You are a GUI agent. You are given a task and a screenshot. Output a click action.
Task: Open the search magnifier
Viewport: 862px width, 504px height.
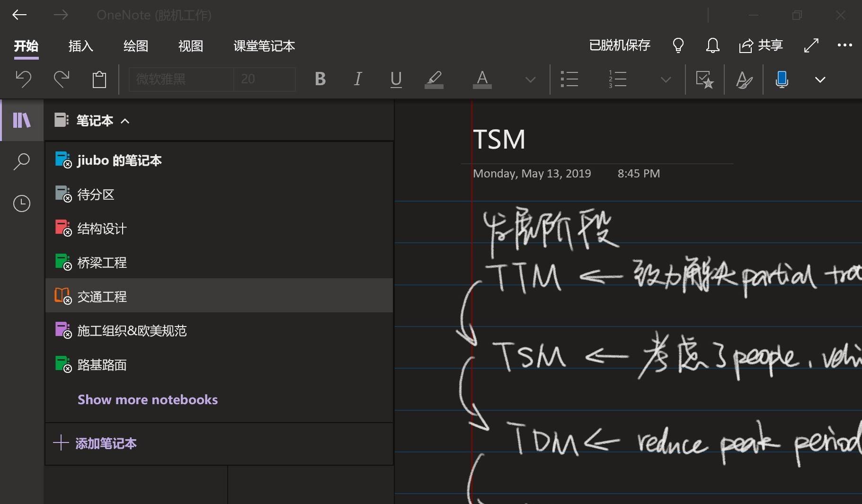pyautogui.click(x=22, y=161)
